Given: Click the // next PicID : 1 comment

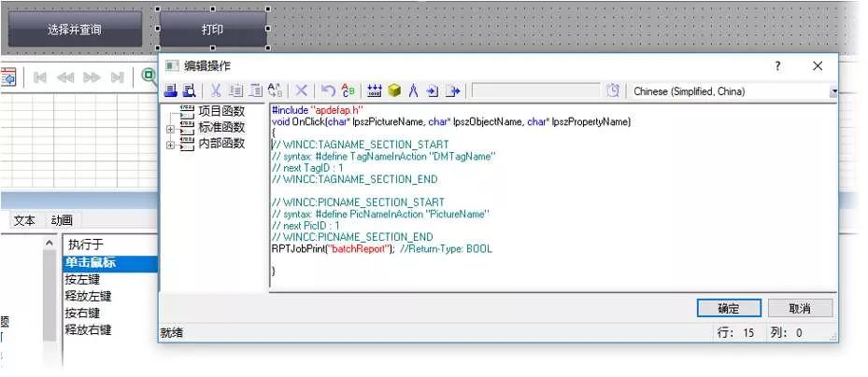Looking at the screenshot, I should point(306,226).
